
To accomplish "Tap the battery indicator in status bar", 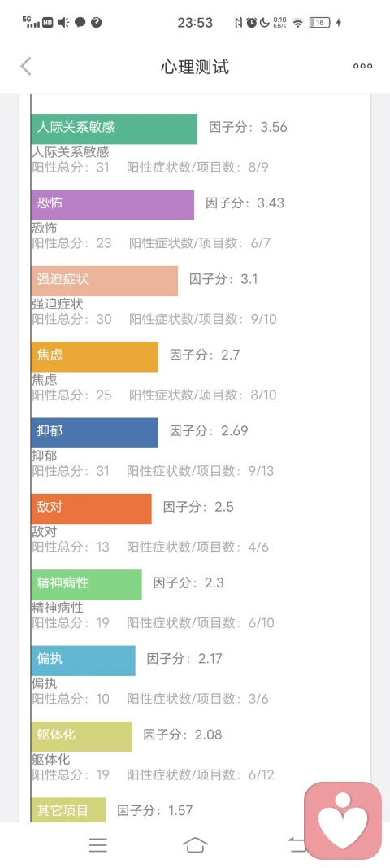I will [x=320, y=23].
